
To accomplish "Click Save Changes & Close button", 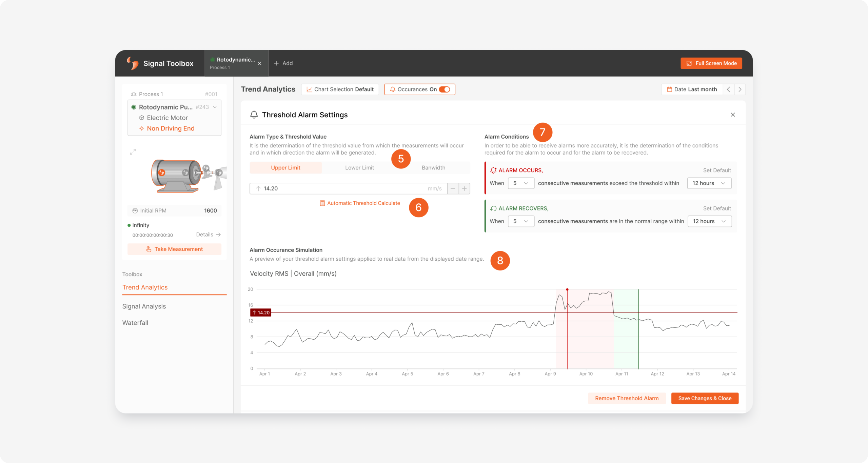I will coord(704,398).
